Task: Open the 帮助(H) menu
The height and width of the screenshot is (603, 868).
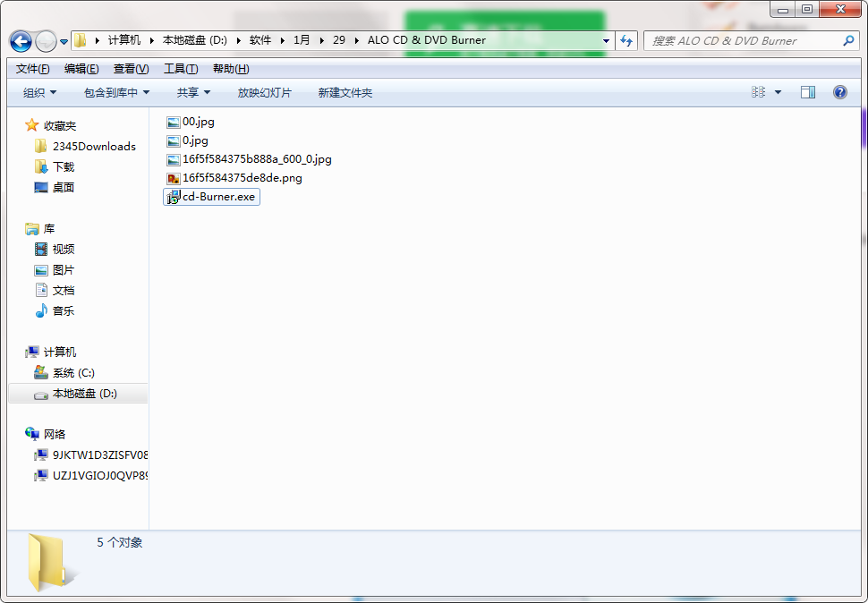Action: tap(231, 69)
